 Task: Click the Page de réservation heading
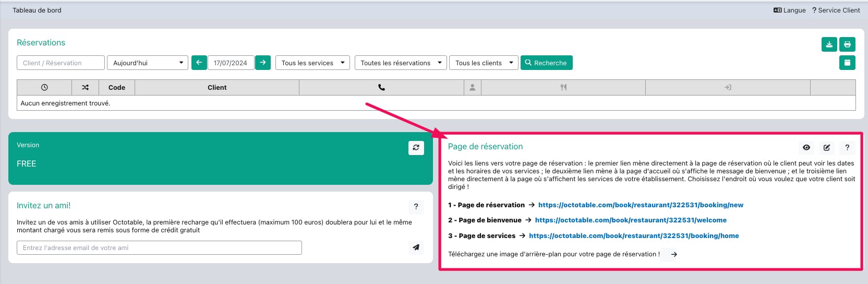click(x=485, y=146)
